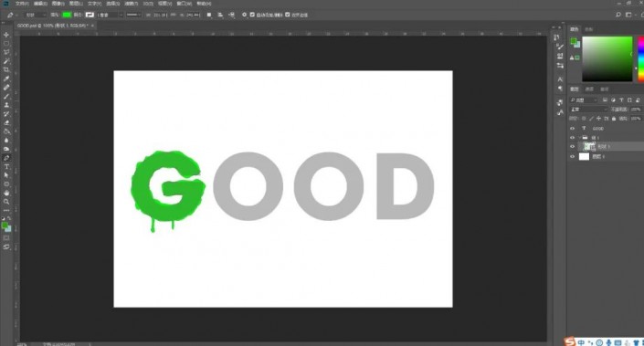
Task: Select the Healing Brush tool
Action: [6, 88]
